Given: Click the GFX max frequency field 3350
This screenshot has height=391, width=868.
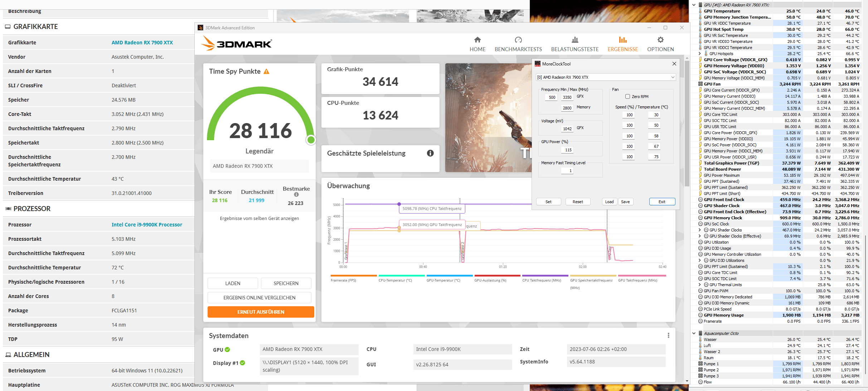Looking at the screenshot, I should (567, 97).
